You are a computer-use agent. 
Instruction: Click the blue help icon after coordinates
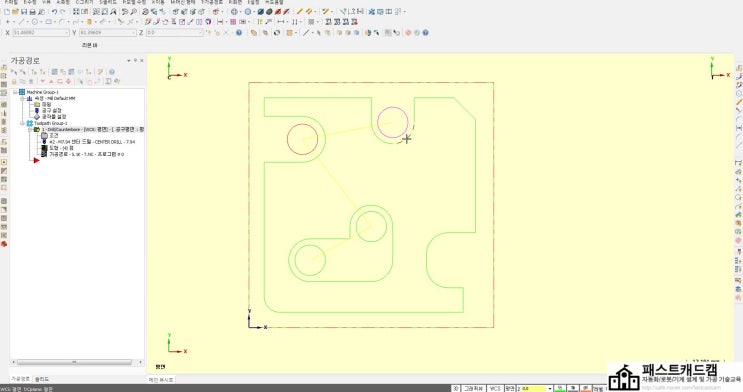pyautogui.click(x=239, y=33)
